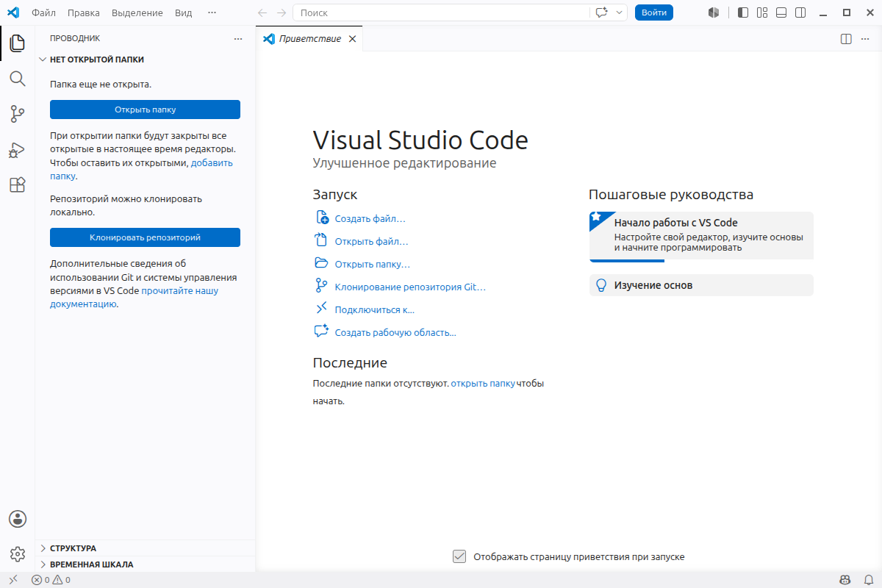The width and height of the screenshot is (882, 588).
Task: Click the Создать файл… link
Action: [x=370, y=219]
